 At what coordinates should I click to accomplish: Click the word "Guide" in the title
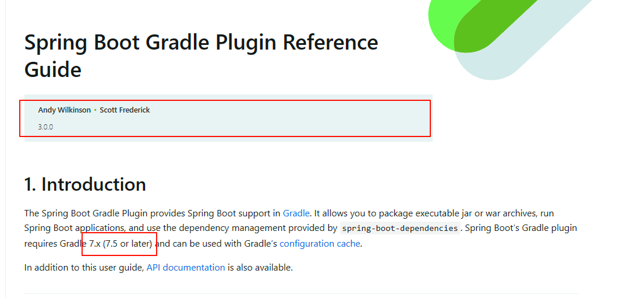click(53, 69)
